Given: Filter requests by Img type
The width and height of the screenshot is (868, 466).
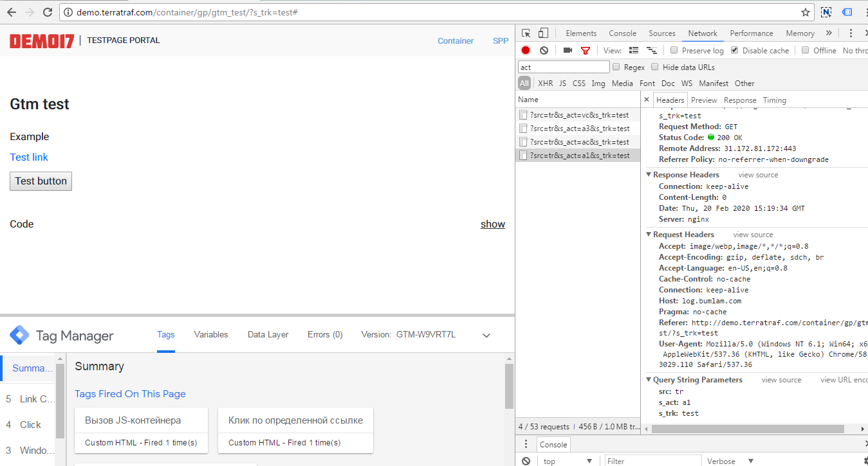Looking at the screenshot, I should coord(598,84).
